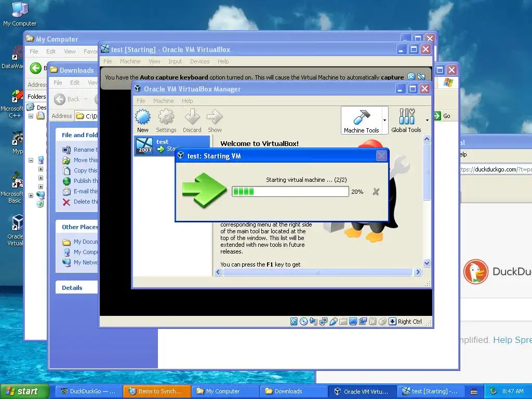Cancel the Starting VM progress with X icon
This screenshot has width=532, height=399.
376,192
